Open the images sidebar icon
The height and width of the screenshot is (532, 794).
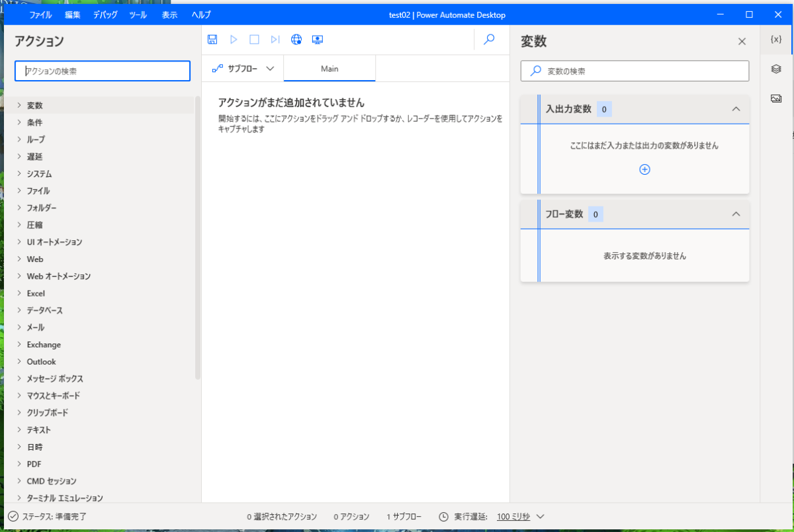coord(776,98)
